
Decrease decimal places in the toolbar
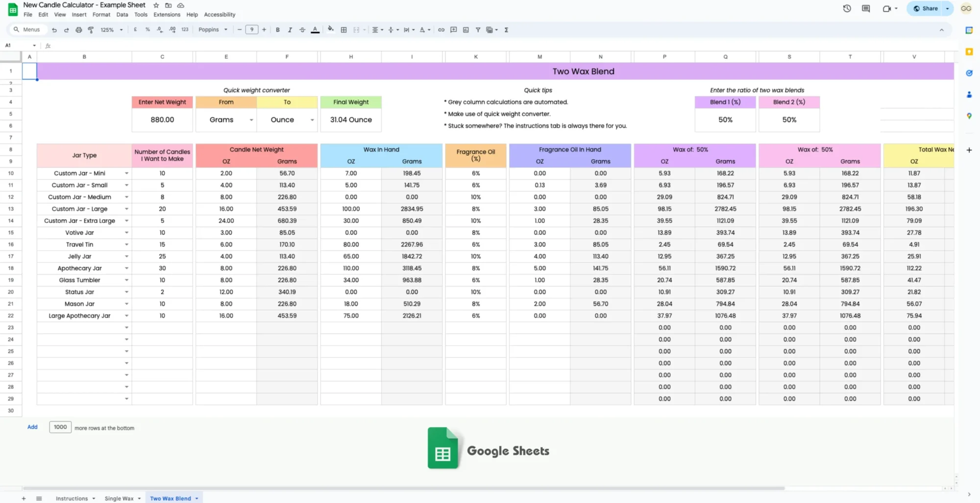(x=160, y=30)
